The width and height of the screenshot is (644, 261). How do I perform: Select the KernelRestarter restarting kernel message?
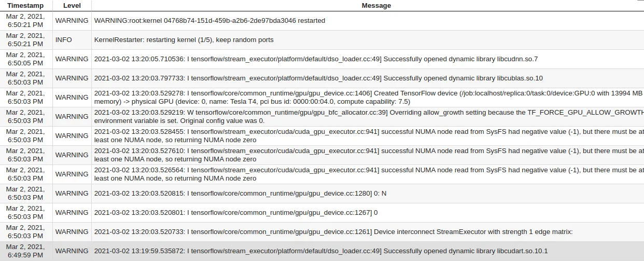184,40
